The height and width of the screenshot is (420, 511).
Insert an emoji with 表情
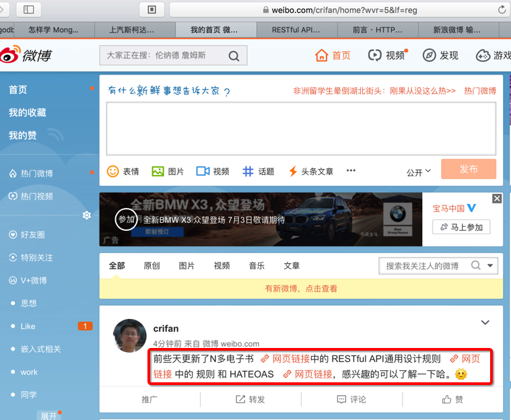123,172
